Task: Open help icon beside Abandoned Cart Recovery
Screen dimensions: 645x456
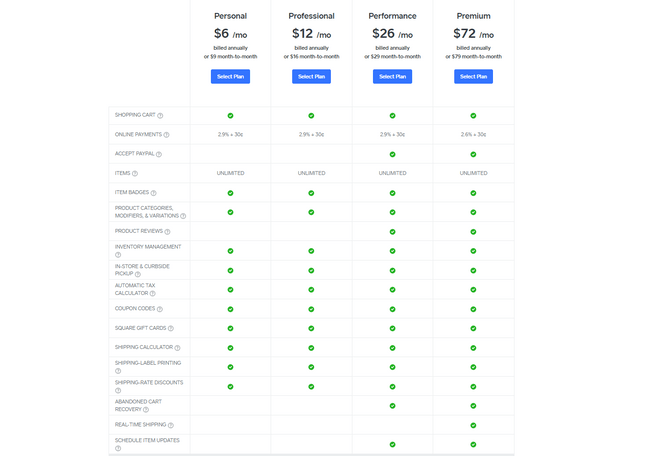Action: click(146, 410)
